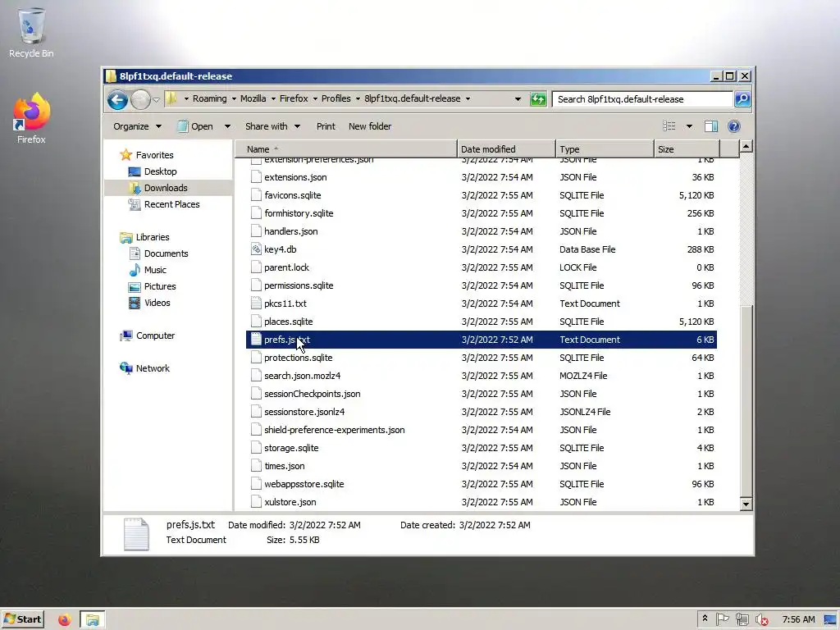Image resolution: width=840 pixels, height=630 pixels.
Task: Select the file favicons.sqlite
Action: pyautogui.click(x=293, y=195)
